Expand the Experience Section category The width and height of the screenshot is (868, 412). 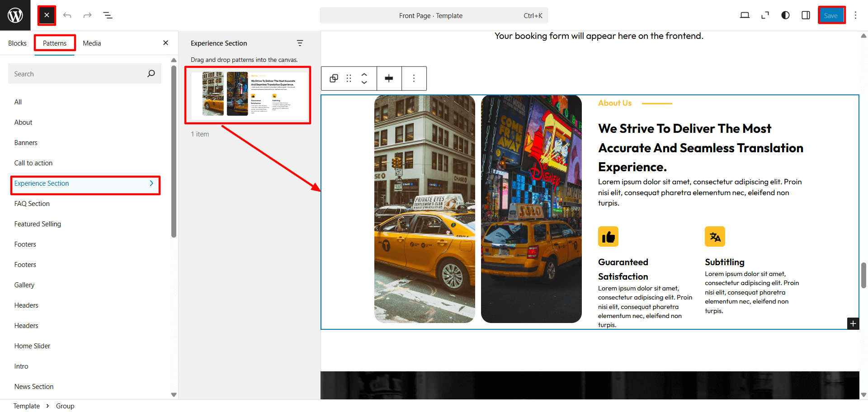(85, 183)
